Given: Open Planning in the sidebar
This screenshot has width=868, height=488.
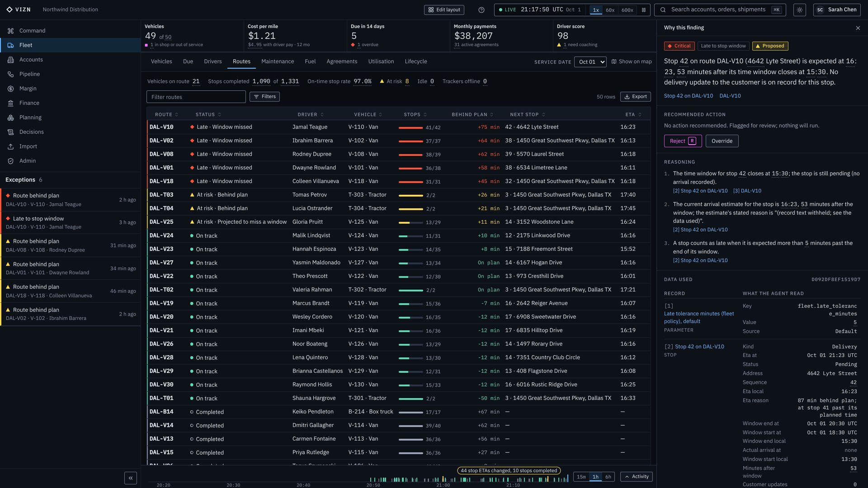Looking at the screenshot, I should 70,117.
